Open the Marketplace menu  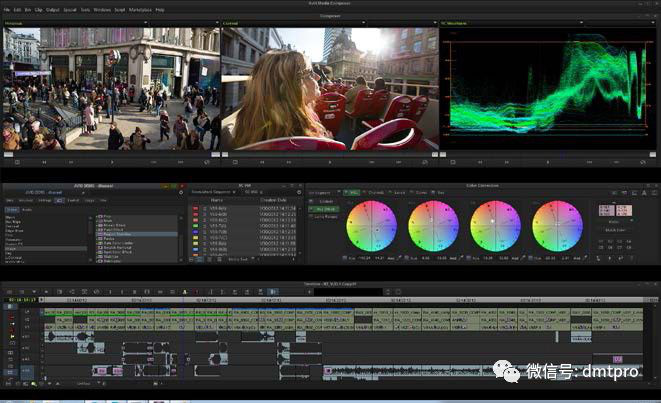[x=140, y=9]
